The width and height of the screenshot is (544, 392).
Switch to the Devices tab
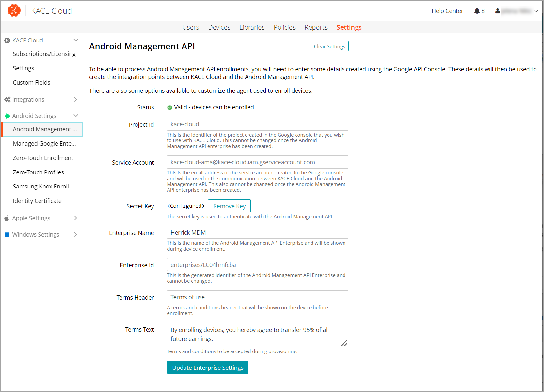tap(219, 27)
